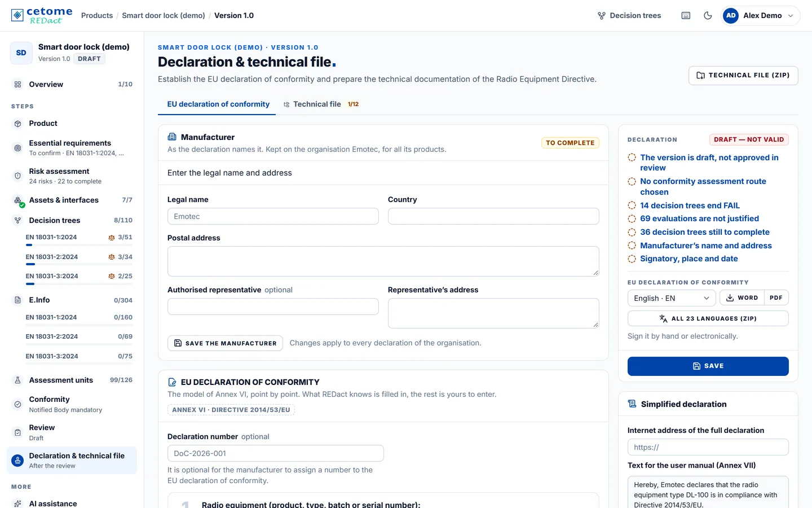The height and width of the screenshot is (508, 812).
Task: Click 'Signatory, place and date' item
Action: 689,259
